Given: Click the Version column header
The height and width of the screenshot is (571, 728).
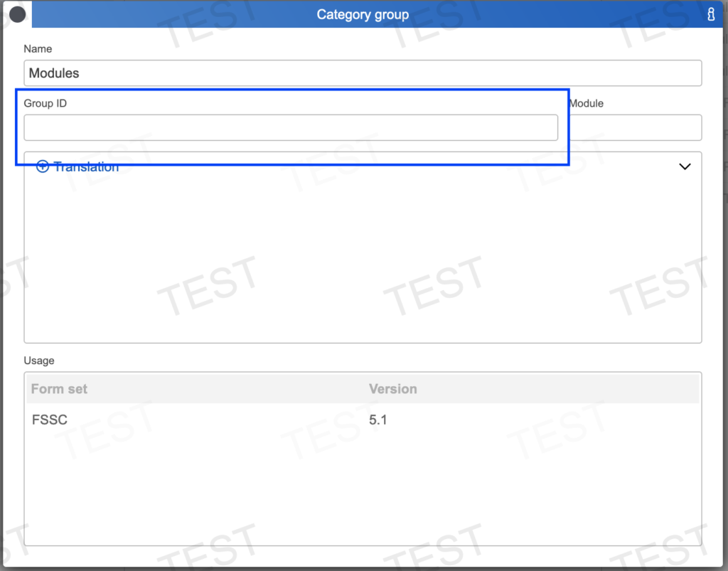Looking at the screenshot, I should [392, 389].
